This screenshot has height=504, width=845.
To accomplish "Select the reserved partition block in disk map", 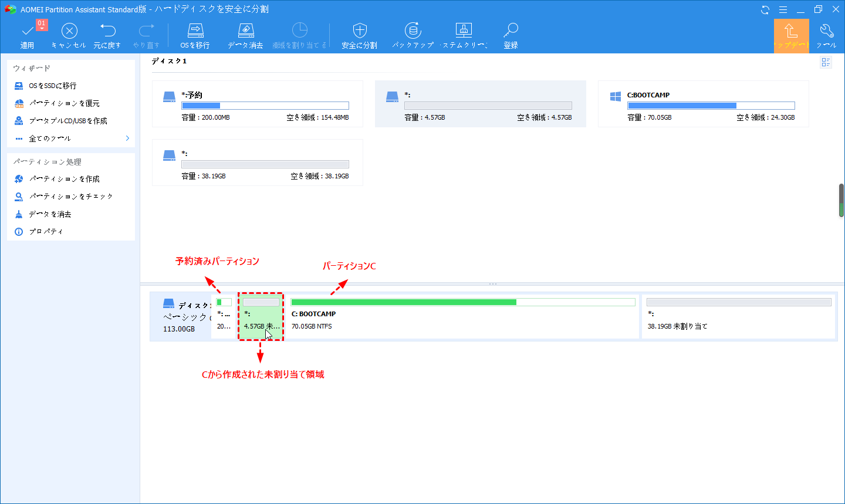I will point(224,317).
